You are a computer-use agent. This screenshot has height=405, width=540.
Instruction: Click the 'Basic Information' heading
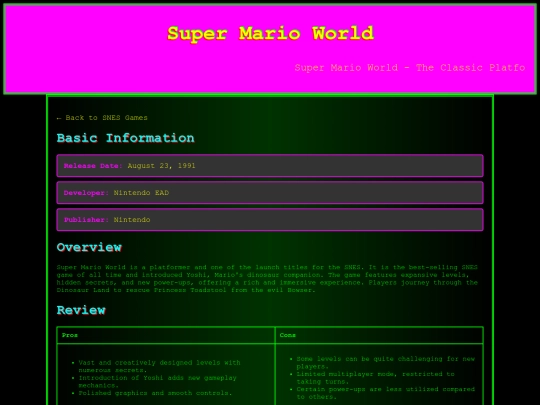pyautogui.click(x=125, y=138)
